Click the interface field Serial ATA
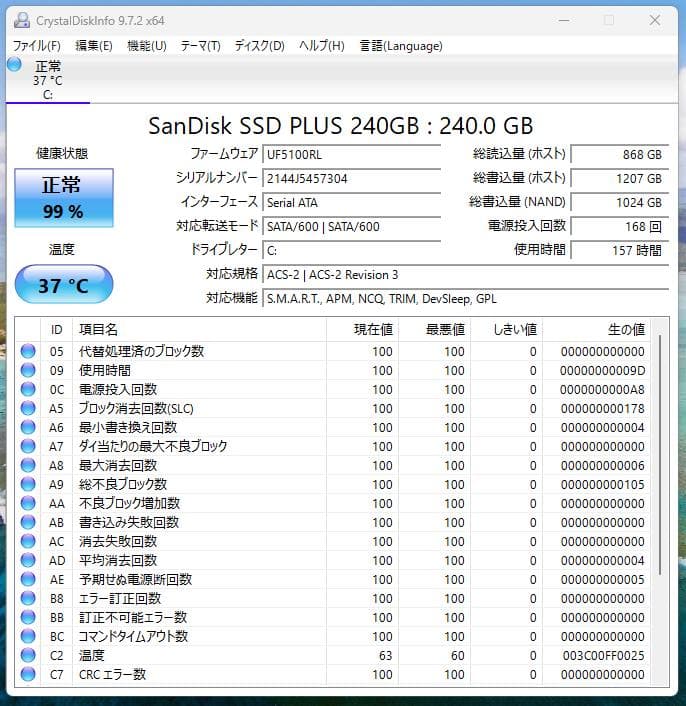Image resolution: width=686 pixels, height=706 pixels. point(352,202)
